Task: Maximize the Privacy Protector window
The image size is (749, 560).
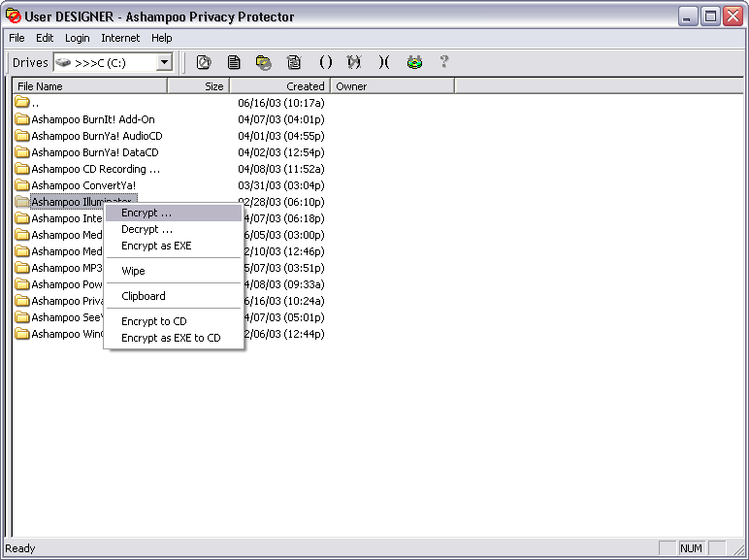Action: tap(710, 16)
